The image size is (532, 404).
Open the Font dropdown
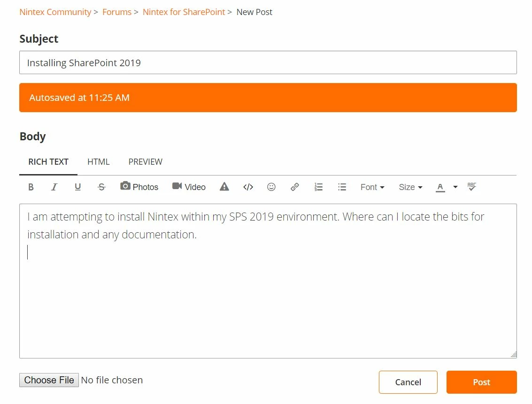pos(372,187)
